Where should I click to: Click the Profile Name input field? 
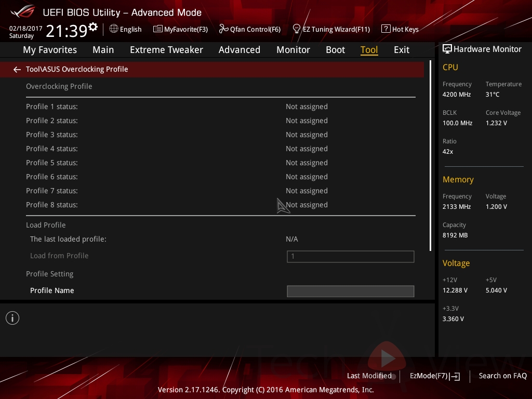[351, 291]
